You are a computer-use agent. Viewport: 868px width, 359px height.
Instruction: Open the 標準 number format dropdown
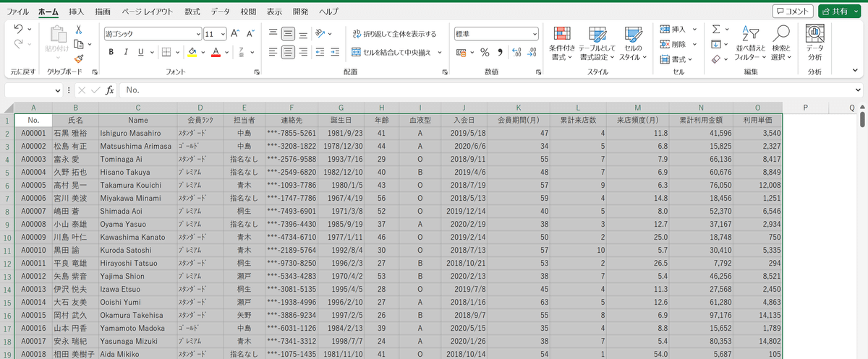(x=535, y=34)
